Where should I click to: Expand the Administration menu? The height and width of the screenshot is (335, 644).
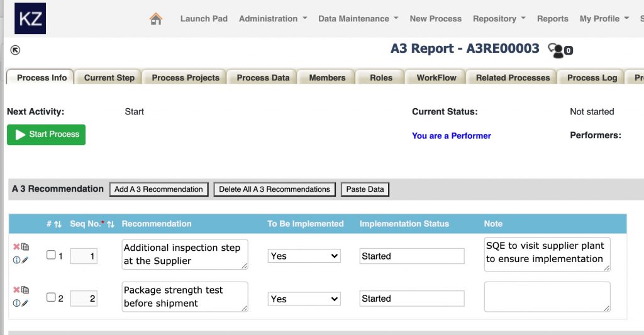(273, 19)
